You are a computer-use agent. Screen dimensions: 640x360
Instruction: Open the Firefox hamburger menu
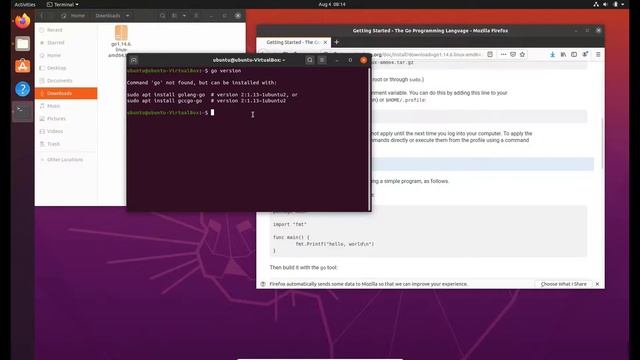598,54
